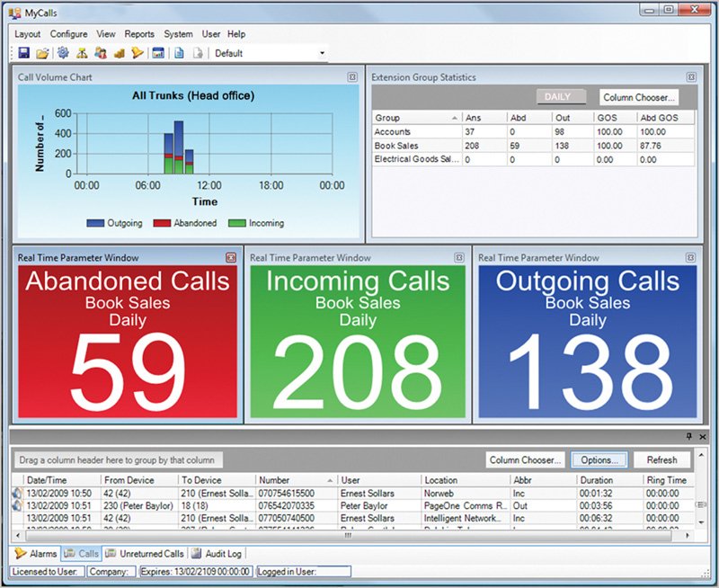Click the Save layout floppy disk icon

[x=24, y=53]
